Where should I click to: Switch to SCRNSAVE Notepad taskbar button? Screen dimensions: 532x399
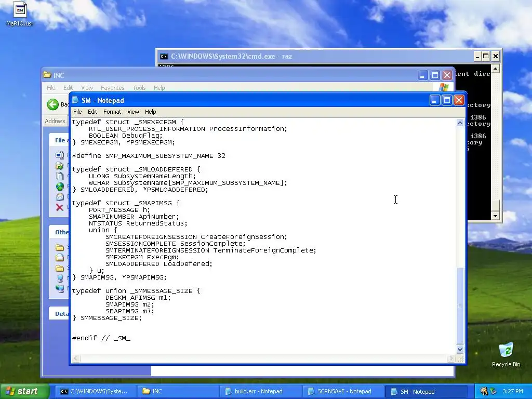(x=343, y=391)
